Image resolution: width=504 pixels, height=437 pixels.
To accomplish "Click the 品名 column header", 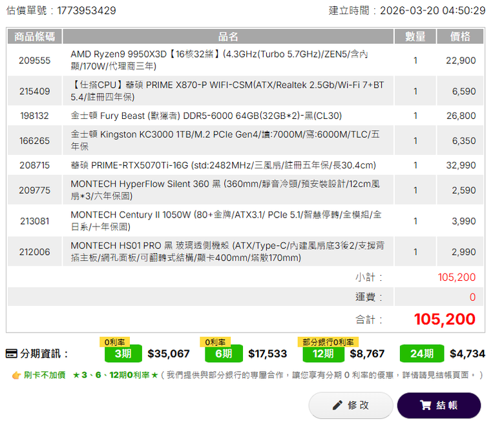I will [x=228, y=36].
